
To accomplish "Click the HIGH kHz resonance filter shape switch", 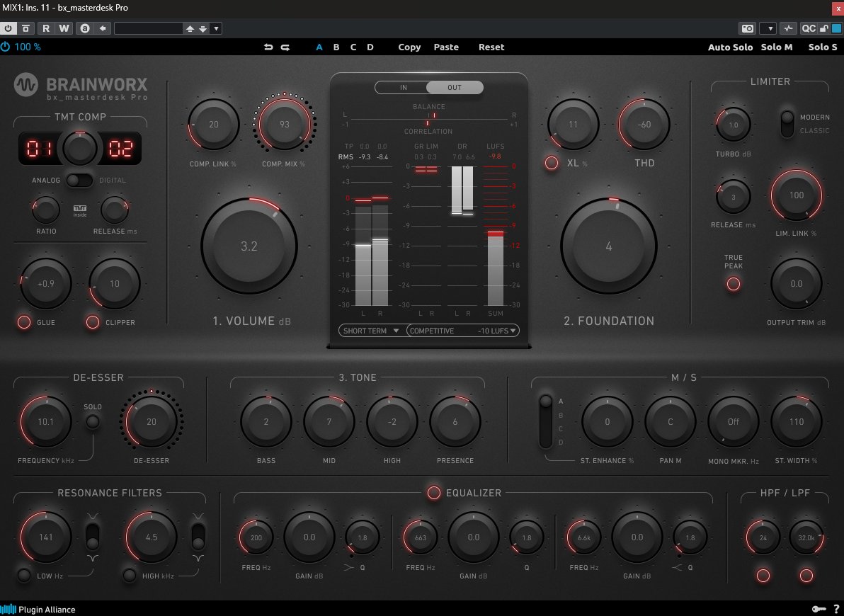I will [x=198, y=537].
